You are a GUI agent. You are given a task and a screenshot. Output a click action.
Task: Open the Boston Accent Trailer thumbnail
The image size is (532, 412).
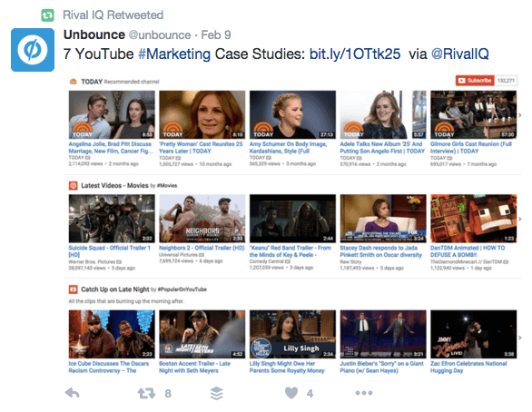[202, 334]
